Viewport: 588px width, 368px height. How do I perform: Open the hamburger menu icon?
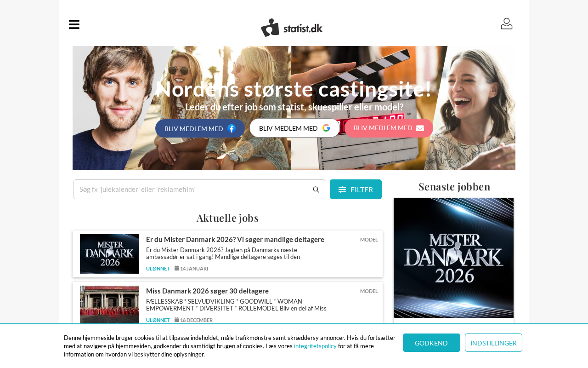[74, 24]
